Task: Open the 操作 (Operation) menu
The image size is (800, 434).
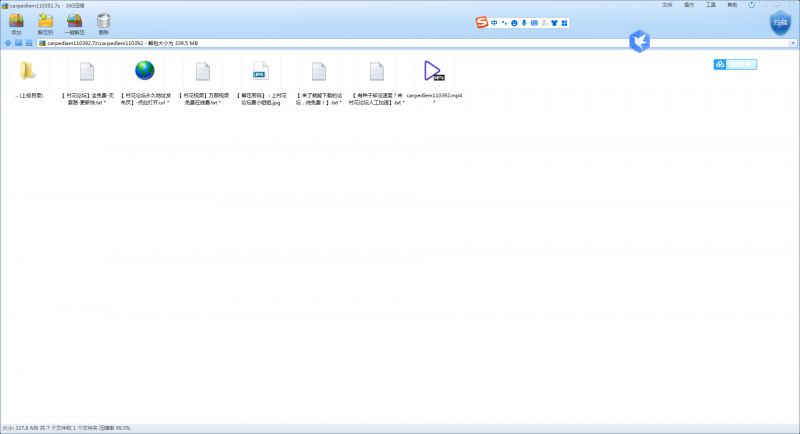Action: click(x=690, y=4)
